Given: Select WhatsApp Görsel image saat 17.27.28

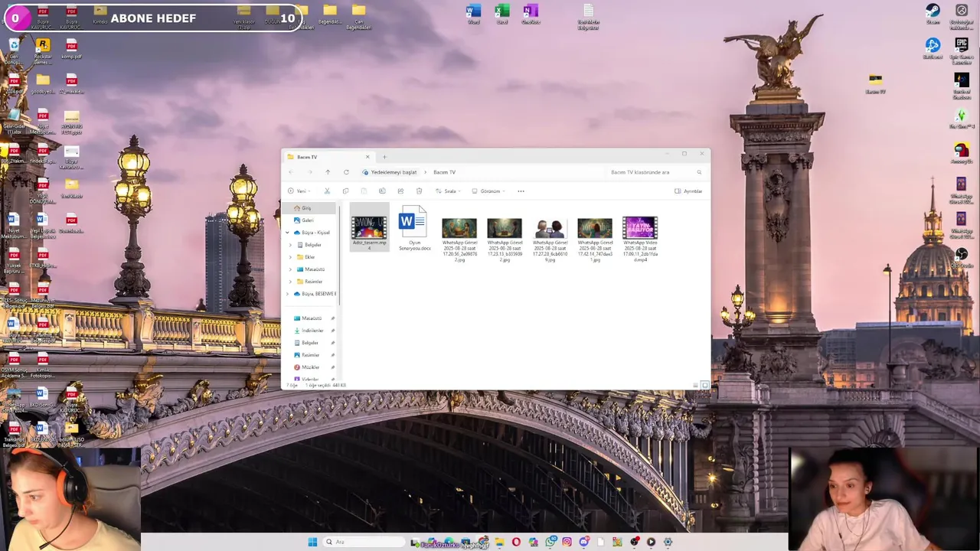Looking at the screenshot, I should [x=550, y=239].
